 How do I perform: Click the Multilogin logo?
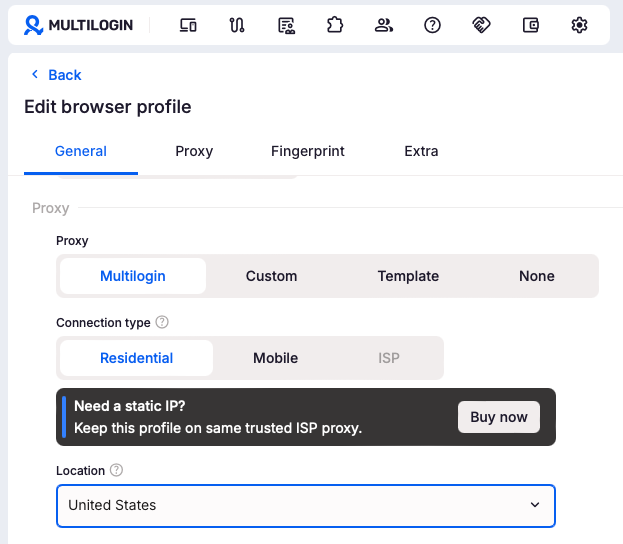[78, 25]
